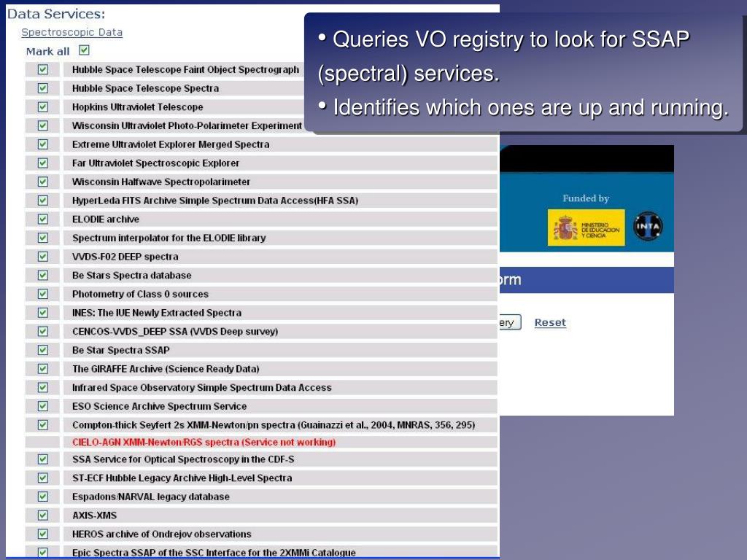Select Far Ultraviolet Spectroscopic Explorer text
The width and height of the screenshot is (747, 560).
(156, 163)
